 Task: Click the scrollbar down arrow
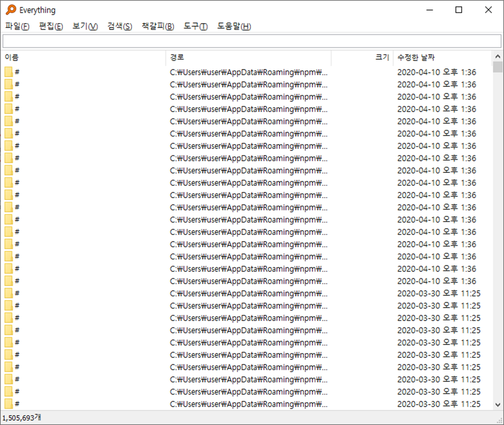tap(497, 405)
